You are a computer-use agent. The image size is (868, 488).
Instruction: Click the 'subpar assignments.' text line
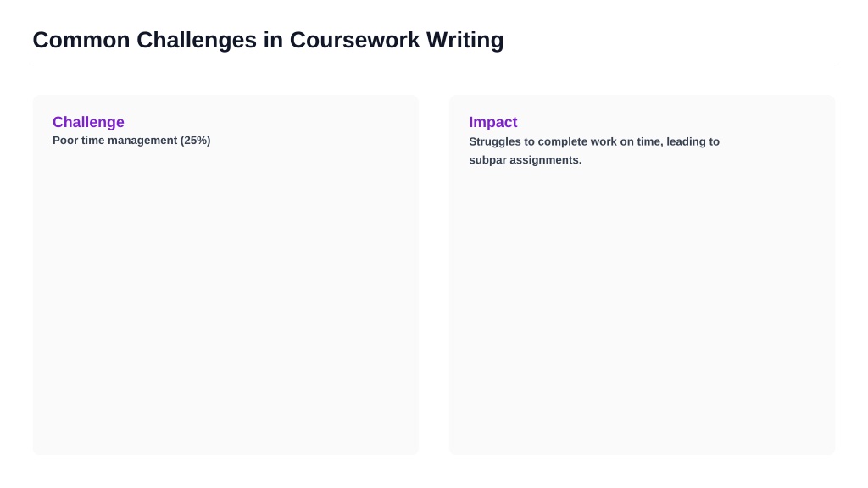click(x=526, y=160)
